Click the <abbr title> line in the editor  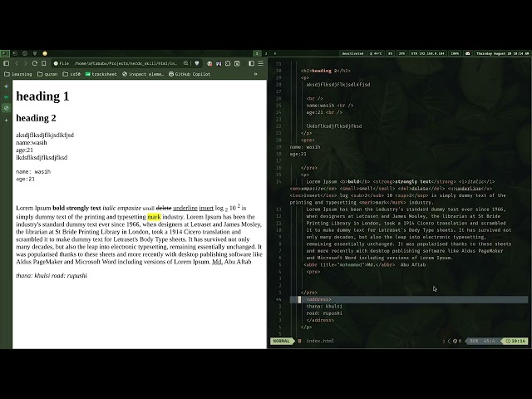tap(364, 264)
